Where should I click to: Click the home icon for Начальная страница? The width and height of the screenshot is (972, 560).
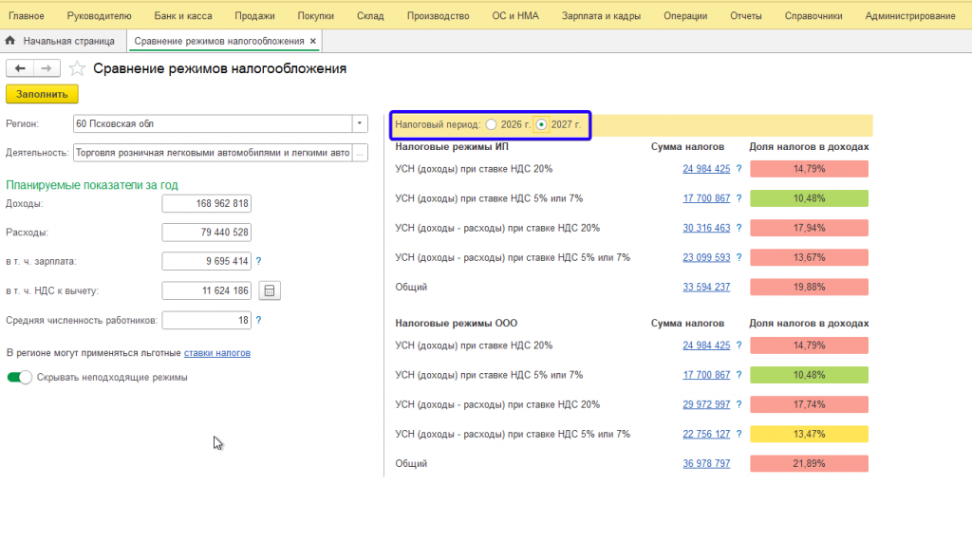pyautogui.click(x=9, y=41)
